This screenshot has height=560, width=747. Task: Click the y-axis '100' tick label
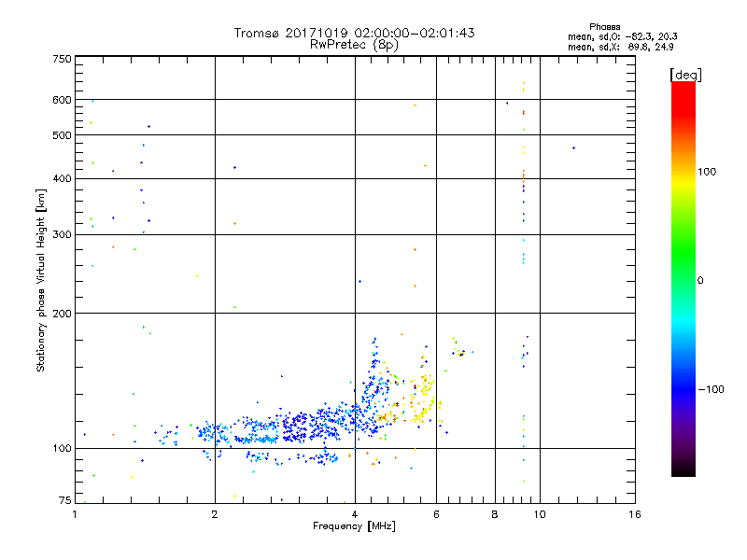coord(62,448)
